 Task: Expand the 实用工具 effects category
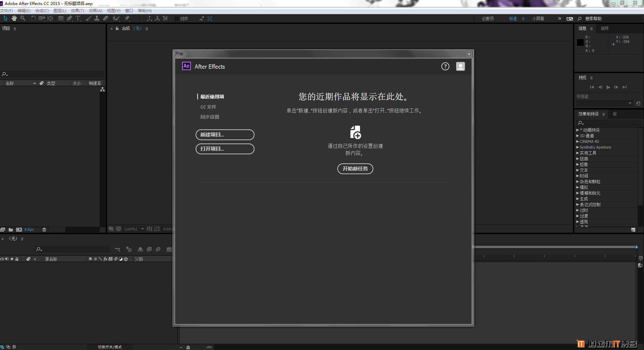pos(578,153)
